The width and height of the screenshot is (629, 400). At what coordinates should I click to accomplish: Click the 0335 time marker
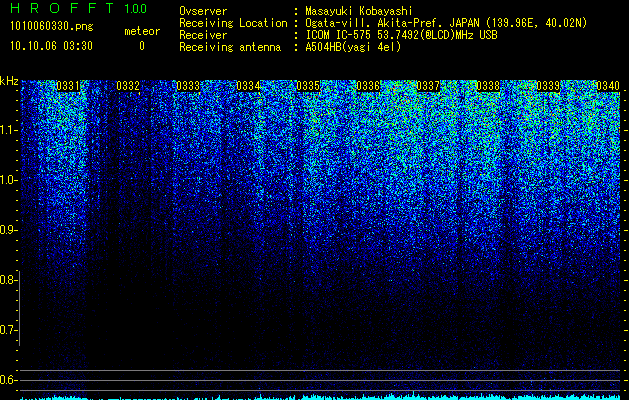308,86
